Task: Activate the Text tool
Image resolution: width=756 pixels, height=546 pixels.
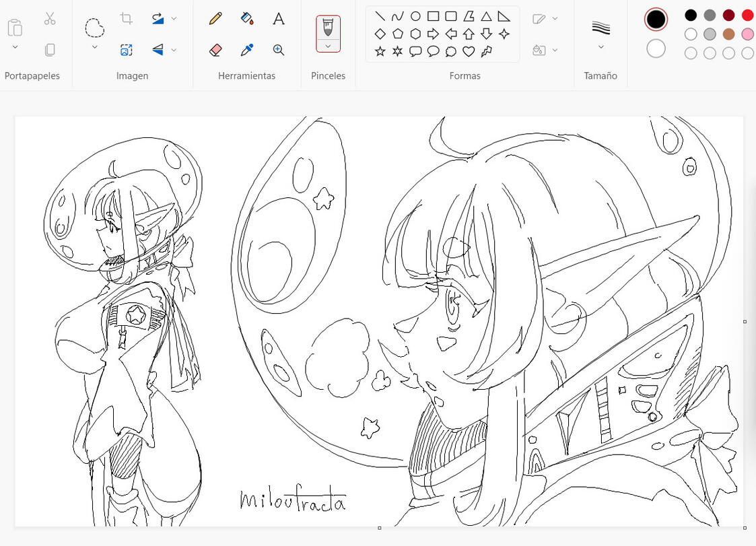Action: (279, 19)
